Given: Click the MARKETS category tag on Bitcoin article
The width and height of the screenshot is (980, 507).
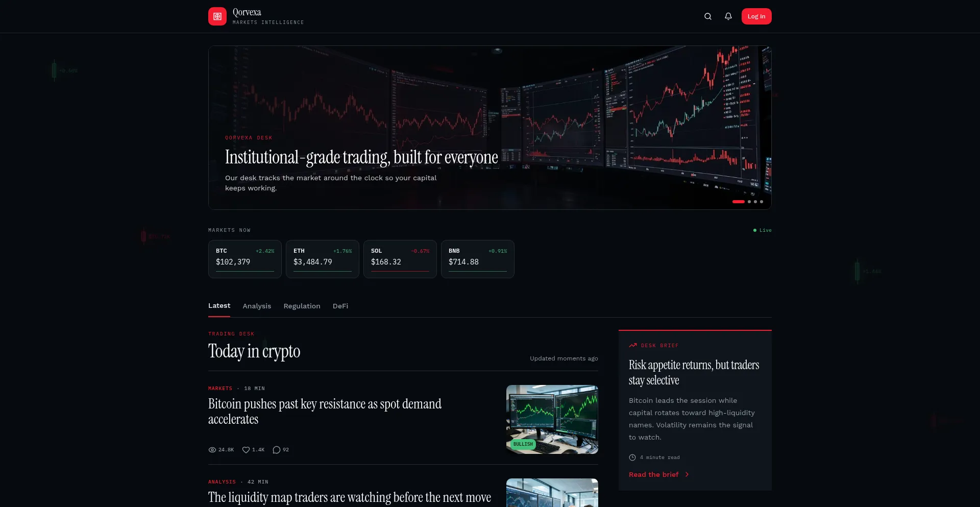Looking at the screenshot, I should coord(220,389).
